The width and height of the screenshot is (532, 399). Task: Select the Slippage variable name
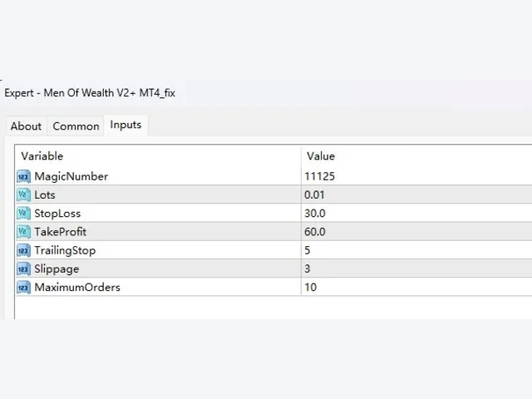pos(57,269)
